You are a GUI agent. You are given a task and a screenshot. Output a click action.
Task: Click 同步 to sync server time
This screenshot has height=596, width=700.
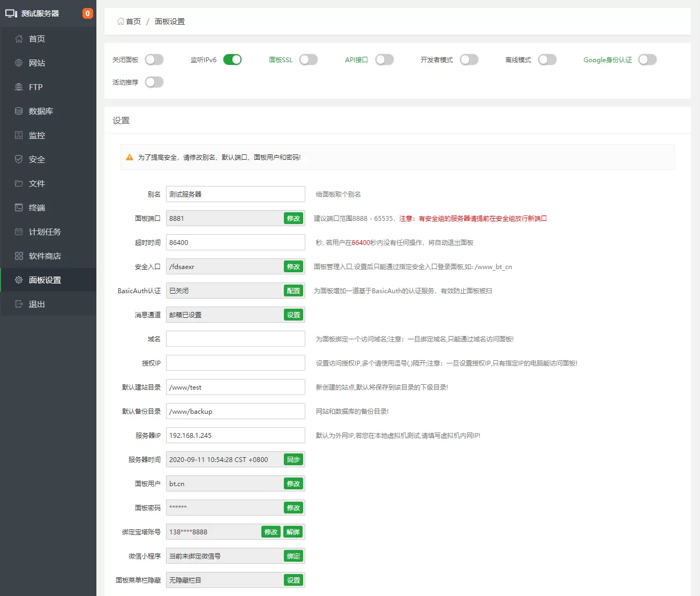(x=293, y=459)
